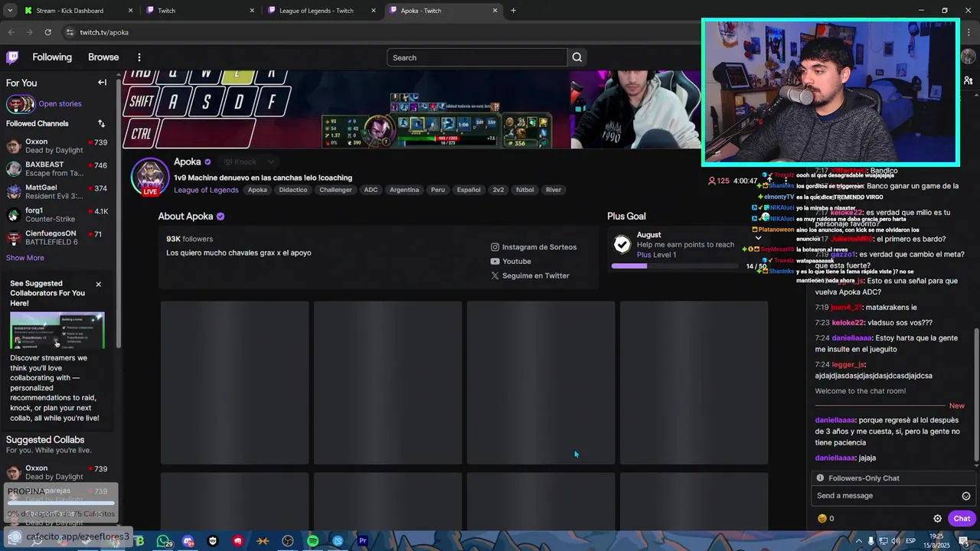The width and height of the screenshot is (980, 551).
Task: Open Oxxon under Suggested Collabs
Action: [57, 472]
